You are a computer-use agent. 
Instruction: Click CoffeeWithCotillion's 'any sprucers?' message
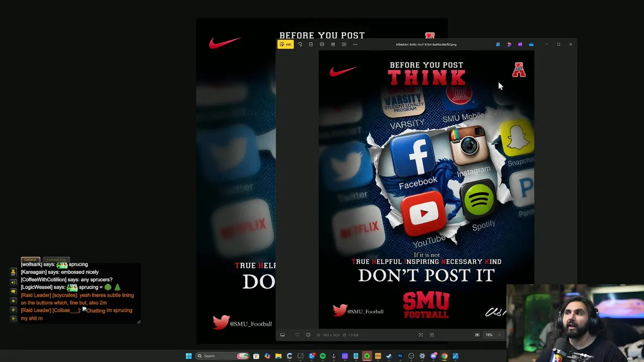(x=66, y=280)
